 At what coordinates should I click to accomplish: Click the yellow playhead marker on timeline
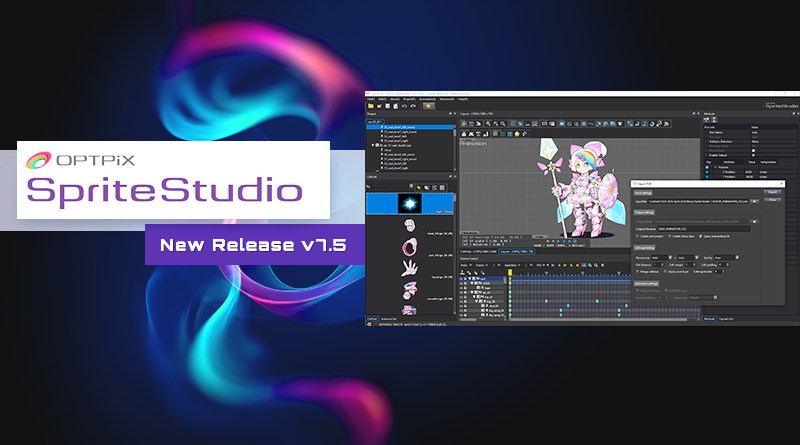click(x=510, y=273)
